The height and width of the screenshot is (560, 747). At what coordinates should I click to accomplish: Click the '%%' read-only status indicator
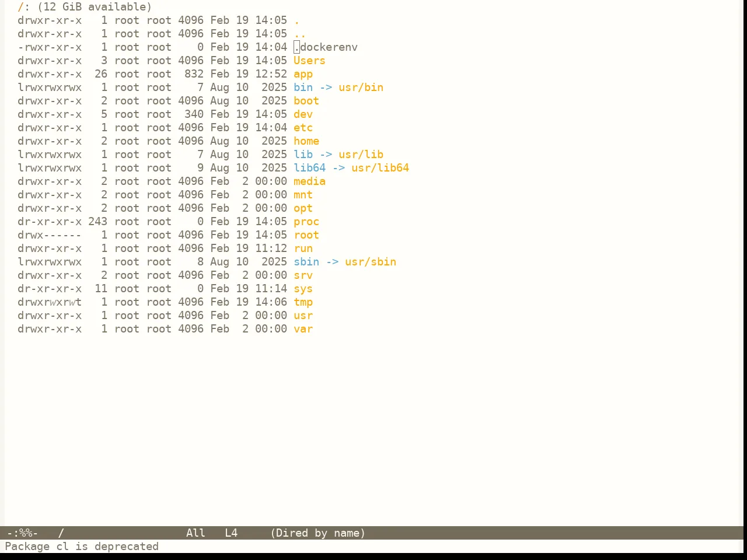pos(26,533)
